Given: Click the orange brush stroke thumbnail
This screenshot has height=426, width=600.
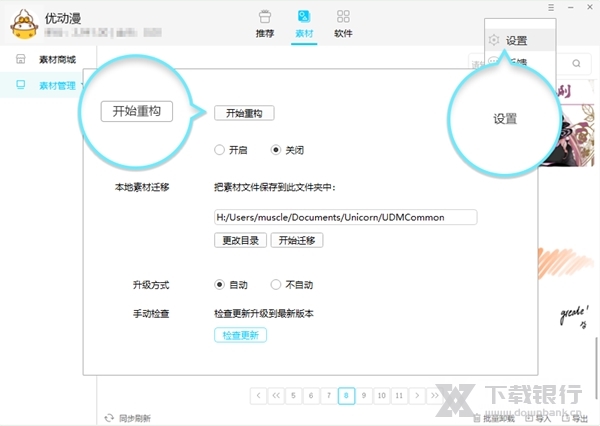Looking at the screenshot, I should click(566, 263).
